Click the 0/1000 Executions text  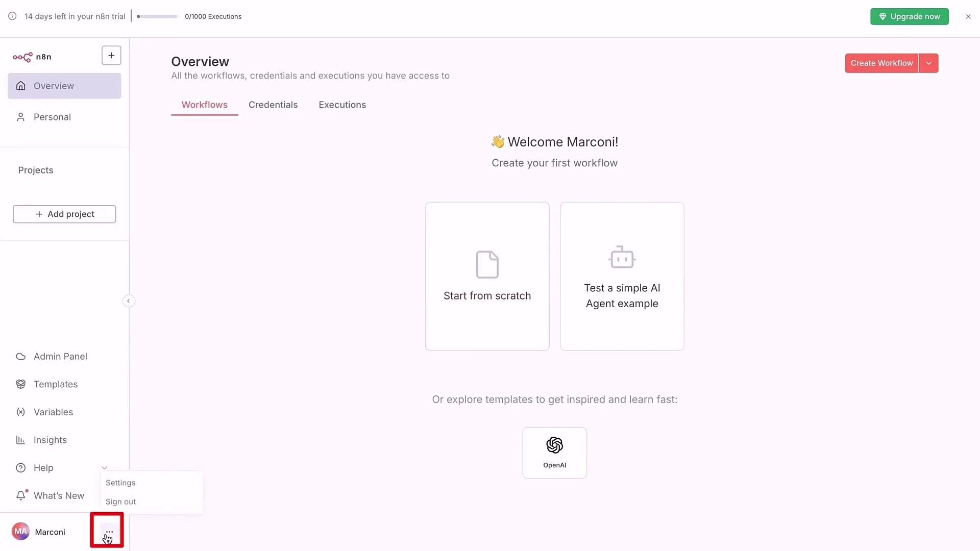coord(213,16)
